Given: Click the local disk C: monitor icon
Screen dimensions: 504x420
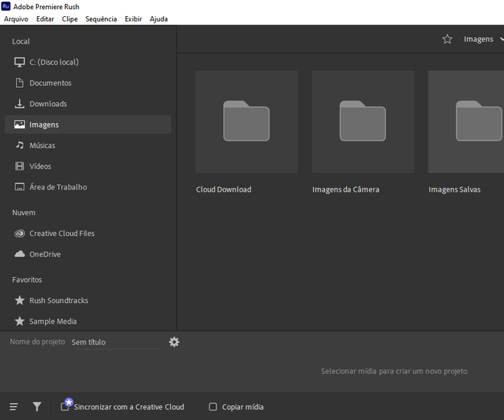Looking at the screenshot, I should tap(20, 62).
